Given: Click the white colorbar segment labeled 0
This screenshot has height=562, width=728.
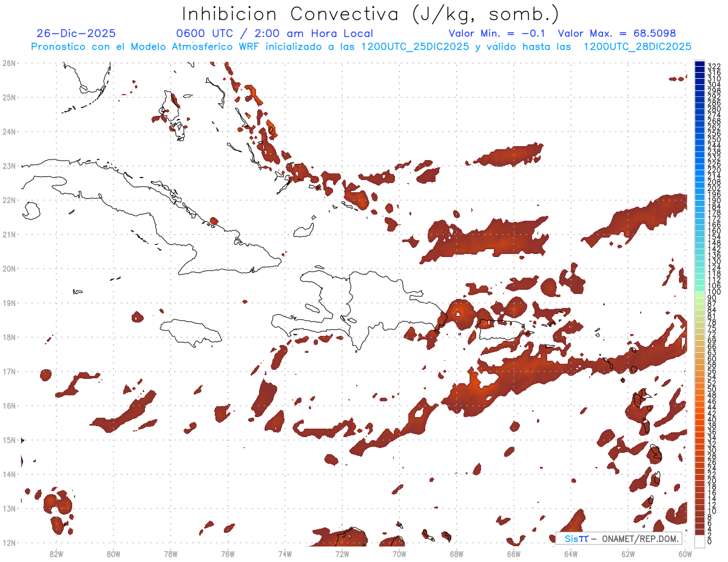Looking at the screenshot, I should pos(699,540).
